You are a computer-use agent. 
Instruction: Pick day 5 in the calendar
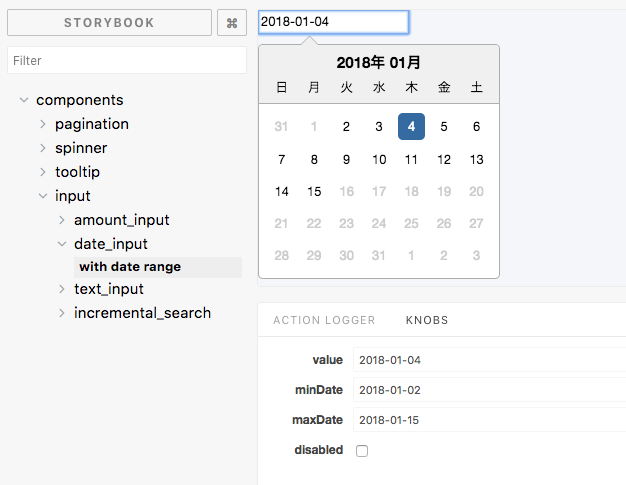pos(444,127)
